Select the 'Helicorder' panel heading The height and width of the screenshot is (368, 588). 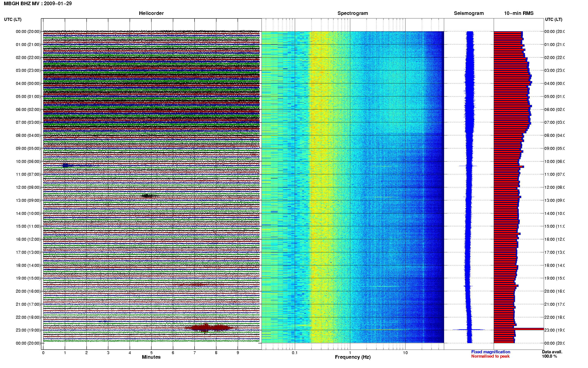point(151,13)
